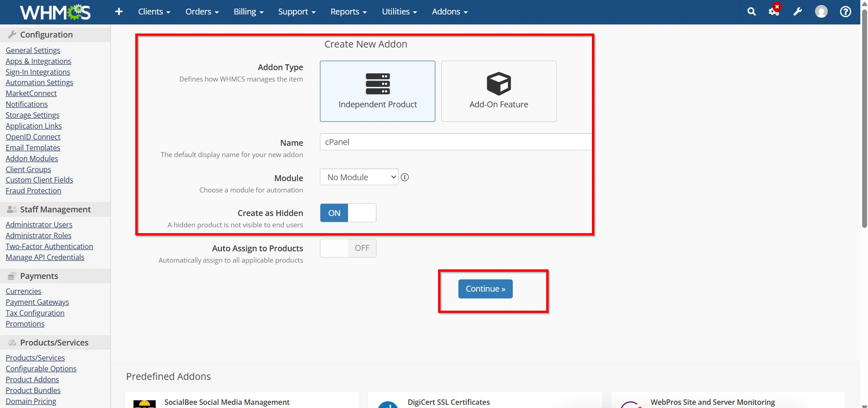Open Sign-In Integrations link
The height and width of the screenshot is (408, 868).
pyautogui.click(x=38, y=72)
